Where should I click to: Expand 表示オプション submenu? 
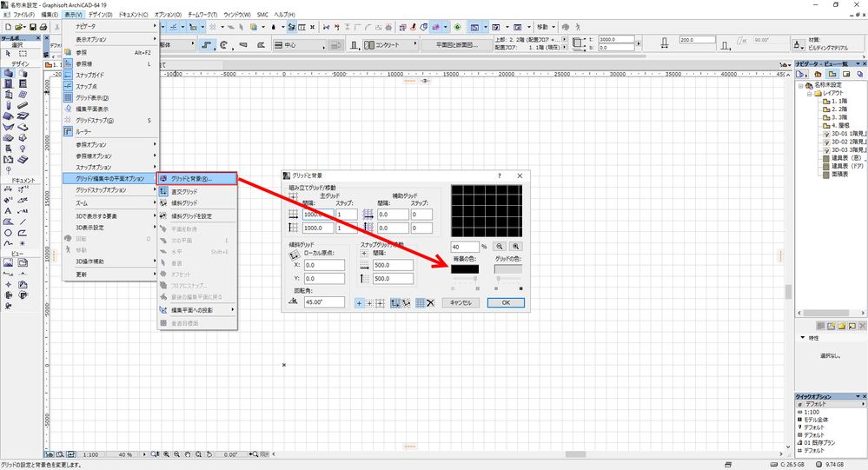(110, 39)
